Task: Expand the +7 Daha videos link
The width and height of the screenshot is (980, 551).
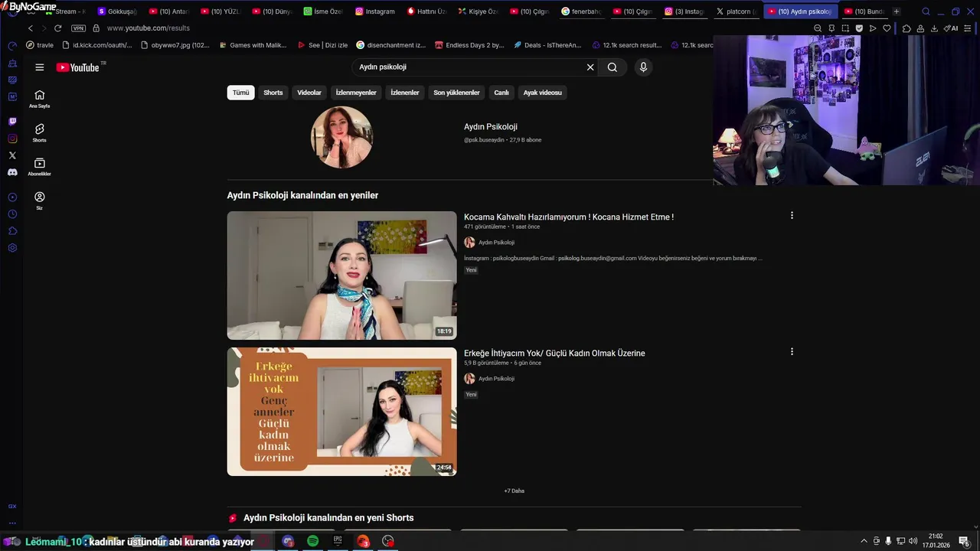Action: pyautogui.click(x=514, y=491)
